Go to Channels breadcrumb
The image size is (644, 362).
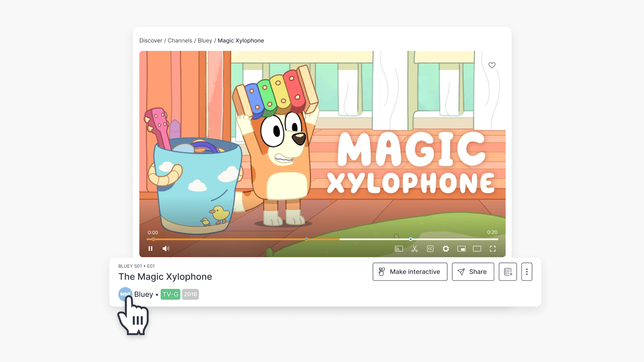tap(180, 41)
